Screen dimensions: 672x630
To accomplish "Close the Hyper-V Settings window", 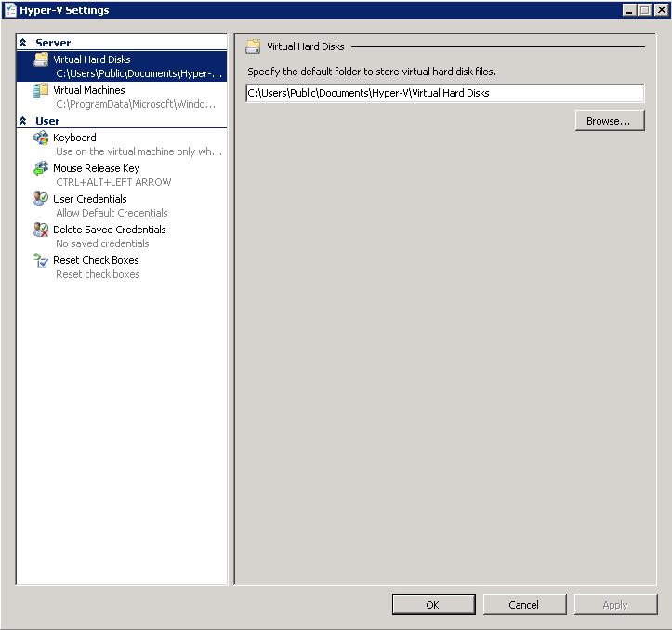I will click(x=659, y=10).
